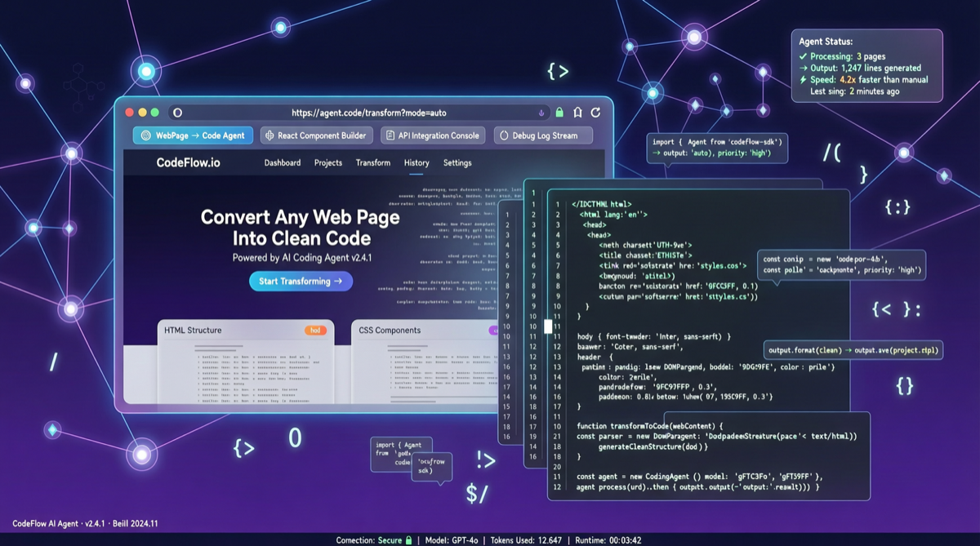Go to Dashboard in the CodeFlow nav
This screenshot has width=980, height=546.
pyautogui.click(x=283, y=162)
